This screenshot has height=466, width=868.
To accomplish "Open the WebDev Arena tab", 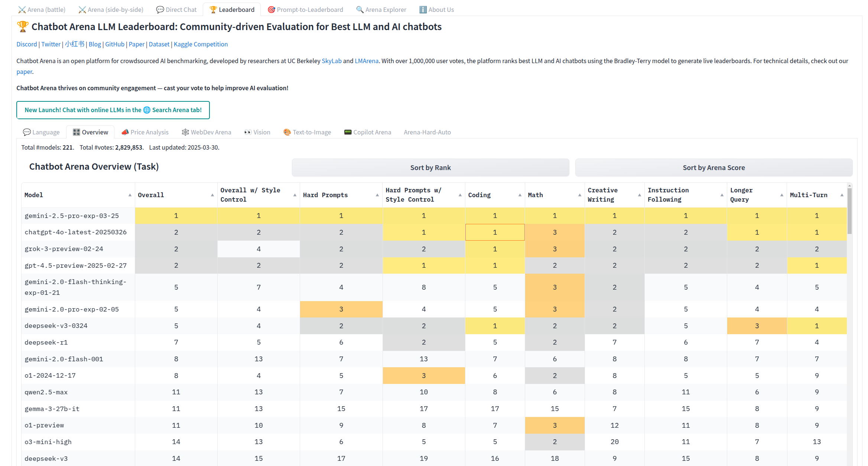I will [x=206, y=132].
